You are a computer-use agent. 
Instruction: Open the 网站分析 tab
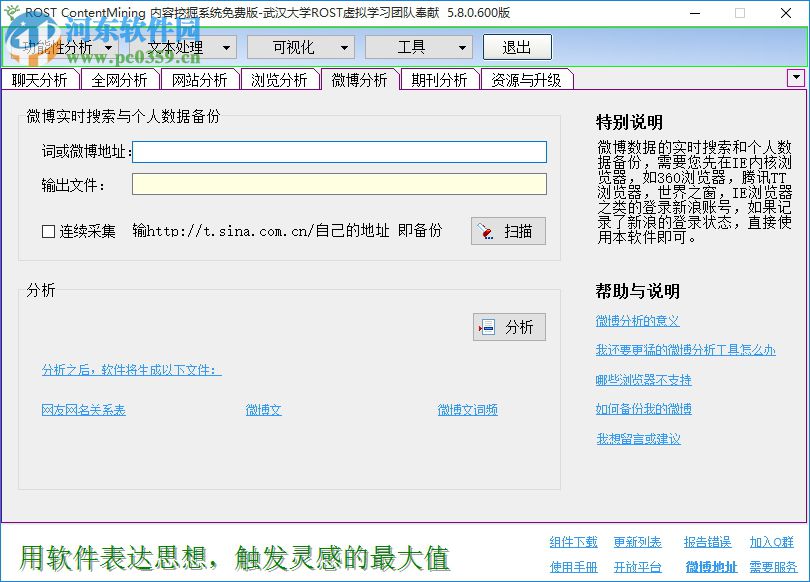pos(199,78)
